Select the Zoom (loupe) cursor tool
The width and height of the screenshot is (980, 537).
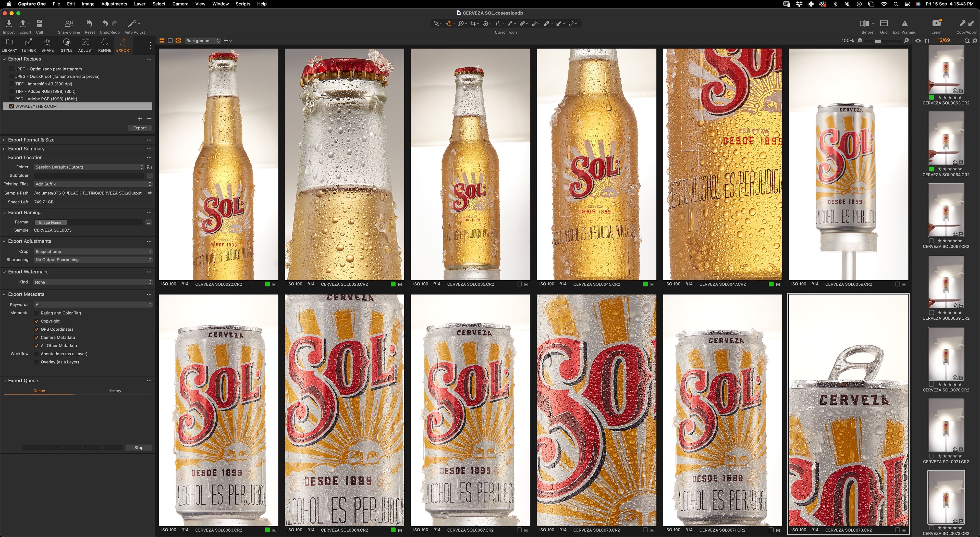[461, 23]
